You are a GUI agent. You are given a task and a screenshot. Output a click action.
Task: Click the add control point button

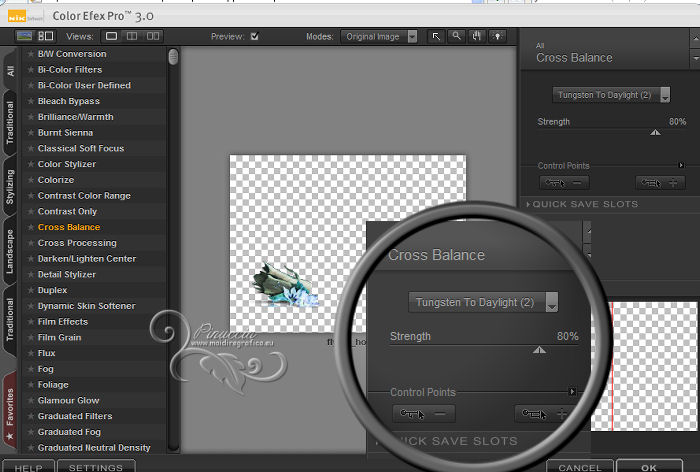pos(660,183)
